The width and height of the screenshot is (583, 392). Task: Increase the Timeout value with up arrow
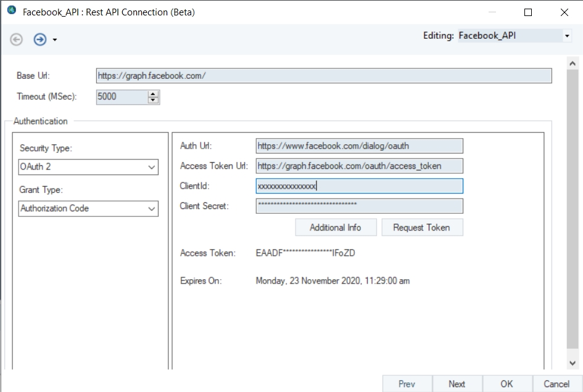tap(153, 94)
